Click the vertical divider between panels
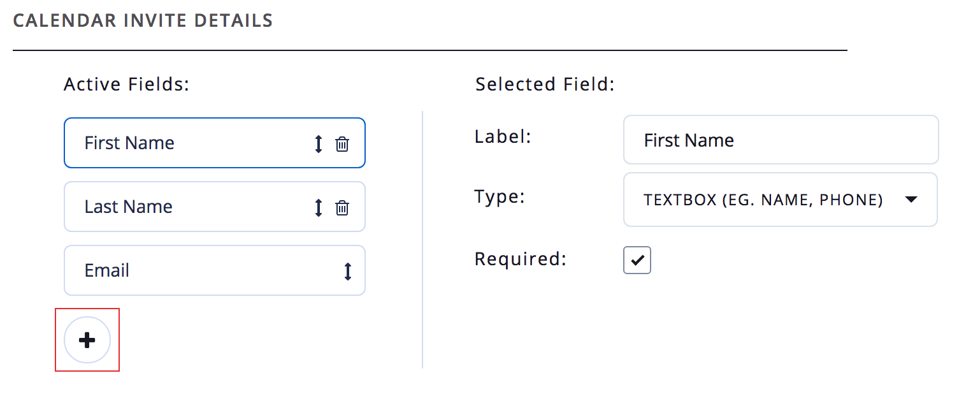980x394 pixels. coord(422,239)
